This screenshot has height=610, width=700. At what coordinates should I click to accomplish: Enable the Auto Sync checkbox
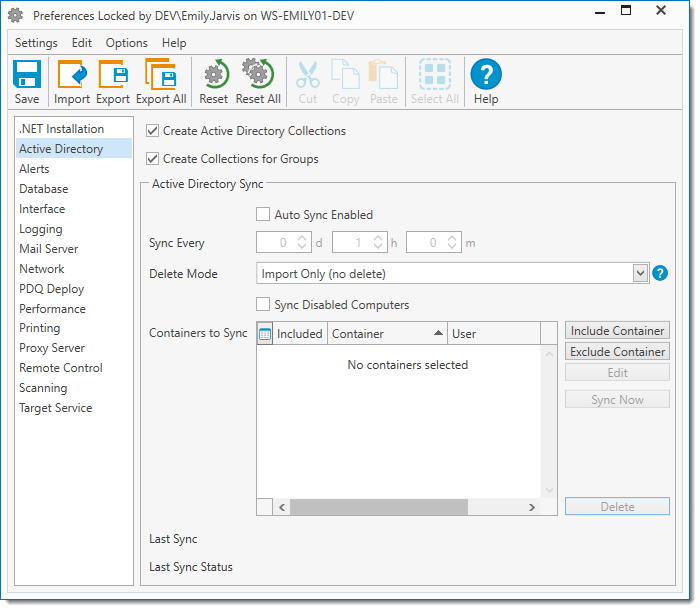click(x=263, y=214)
